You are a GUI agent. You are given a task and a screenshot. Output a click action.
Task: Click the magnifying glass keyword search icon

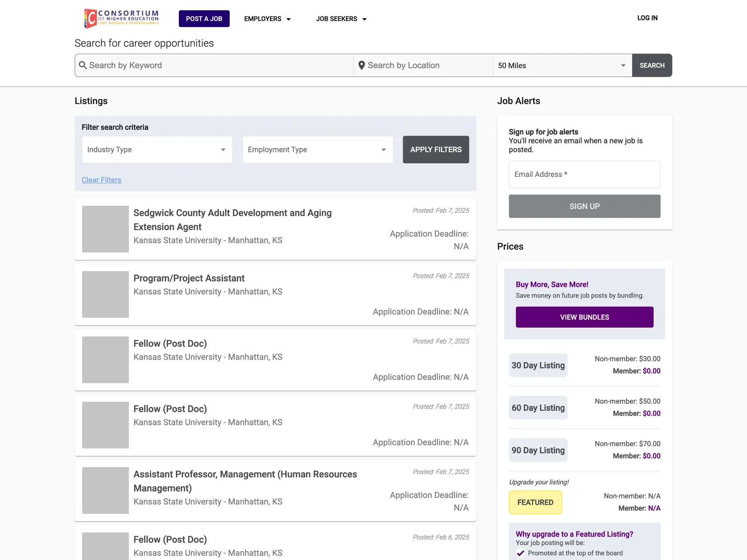83,65
